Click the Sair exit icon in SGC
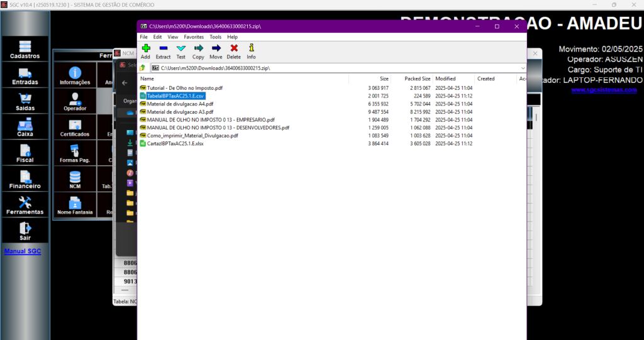 coord(25,231)
